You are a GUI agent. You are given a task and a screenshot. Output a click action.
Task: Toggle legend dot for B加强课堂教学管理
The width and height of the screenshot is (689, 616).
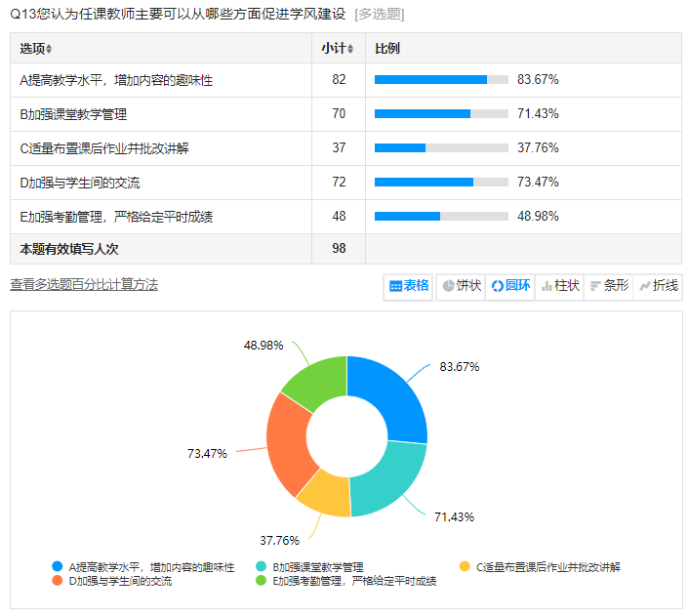262,566
